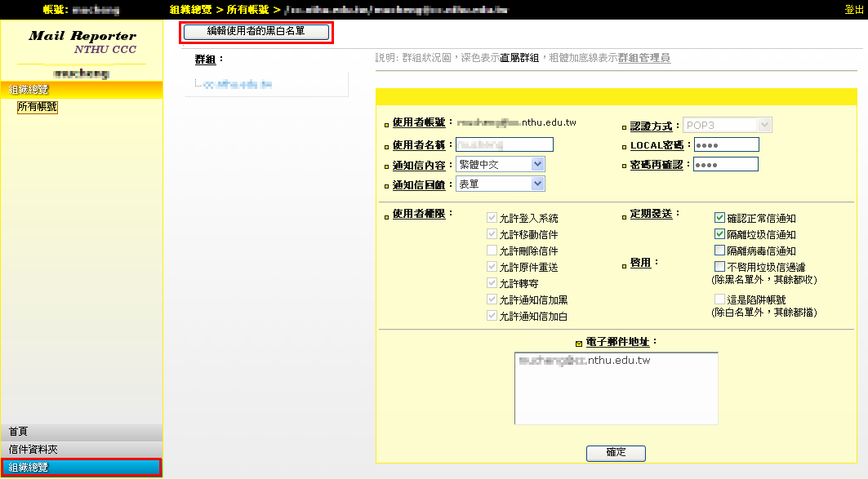Toggle 確認正常信通知 checkbox
This screenshot has height=479, width=868.
[x=719, y=218]
